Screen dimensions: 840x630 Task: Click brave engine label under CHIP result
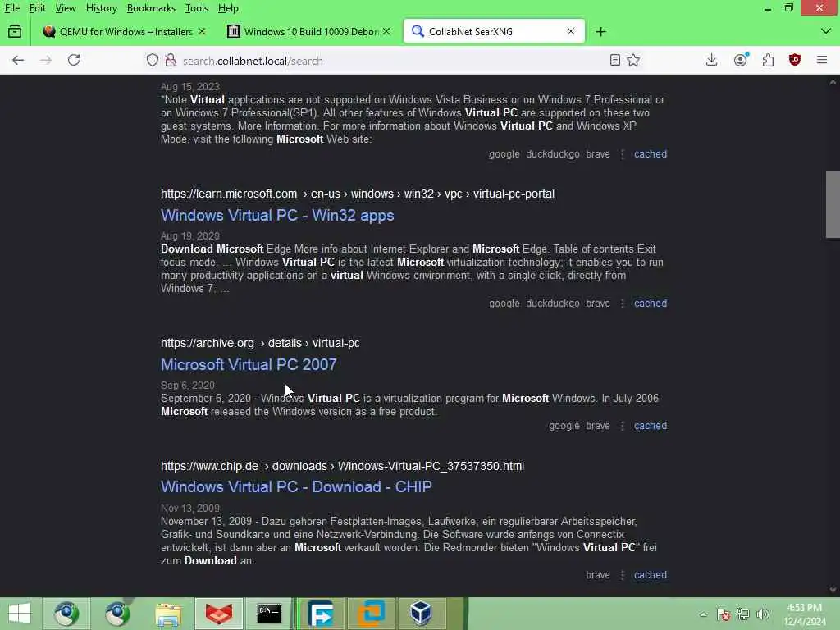click(598, 575)
